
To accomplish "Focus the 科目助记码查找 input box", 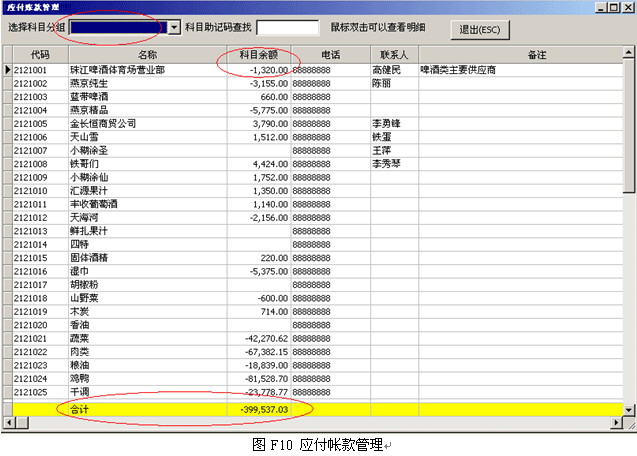I will [x=287, y=28].
